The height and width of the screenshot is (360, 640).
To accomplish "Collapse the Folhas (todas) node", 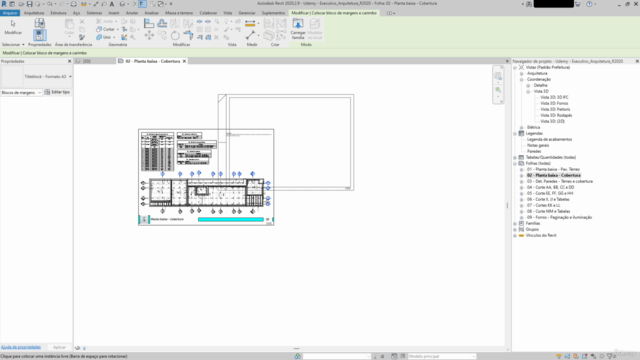I will (x=515, y=163).
